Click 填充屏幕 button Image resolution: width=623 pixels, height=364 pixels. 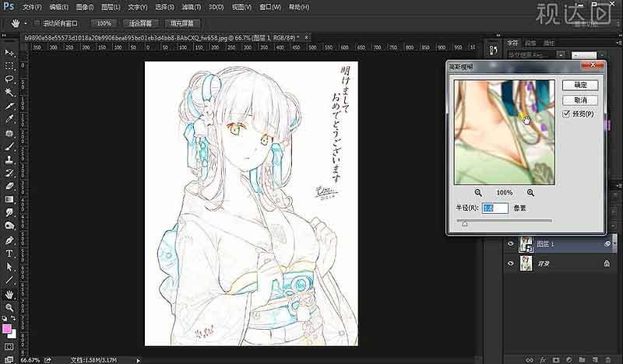tap(181, 23)
